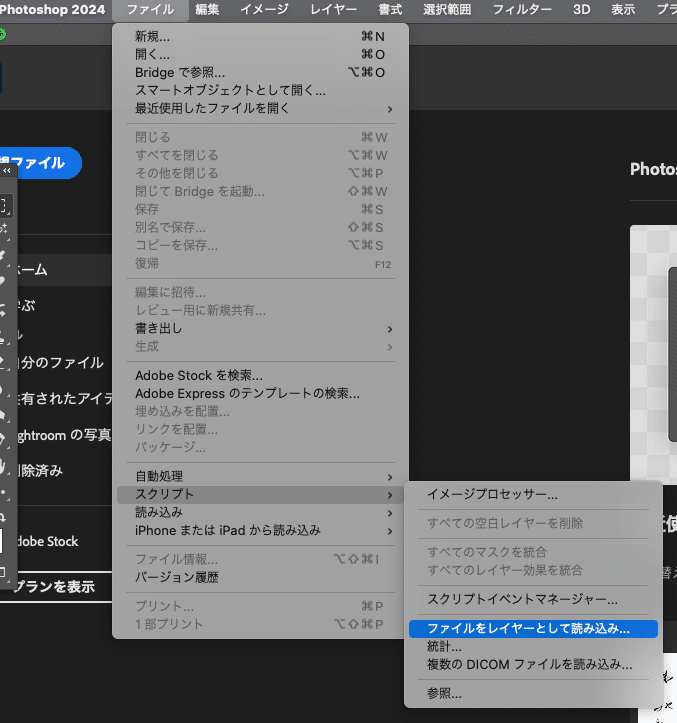Viewport: 677px width, 723px height.
Task: Click すべてのレイヤー効果を統合 submenu item
Action: click(x=533, y=570)
